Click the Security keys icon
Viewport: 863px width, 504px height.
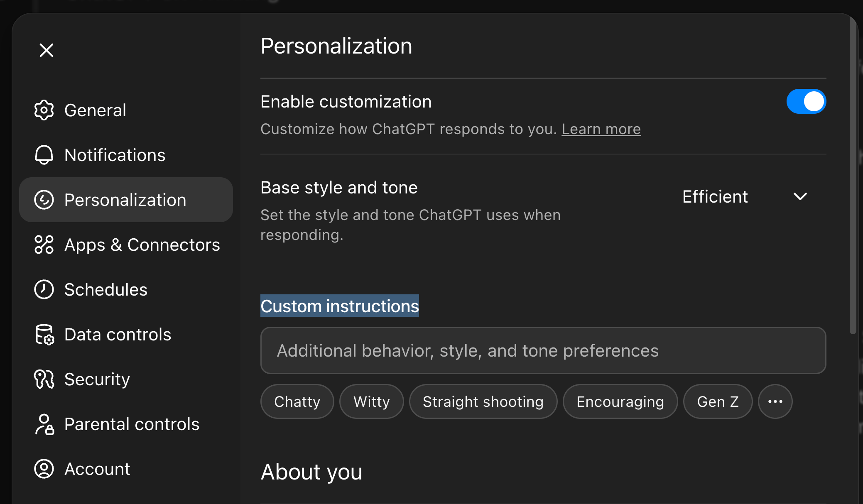pyautogui.click(x=44, y=379)
